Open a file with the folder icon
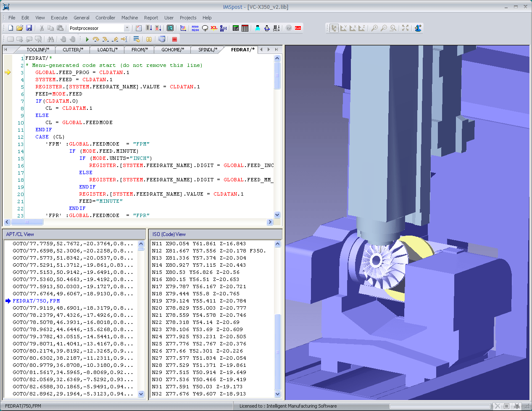 tap(19, 28)
